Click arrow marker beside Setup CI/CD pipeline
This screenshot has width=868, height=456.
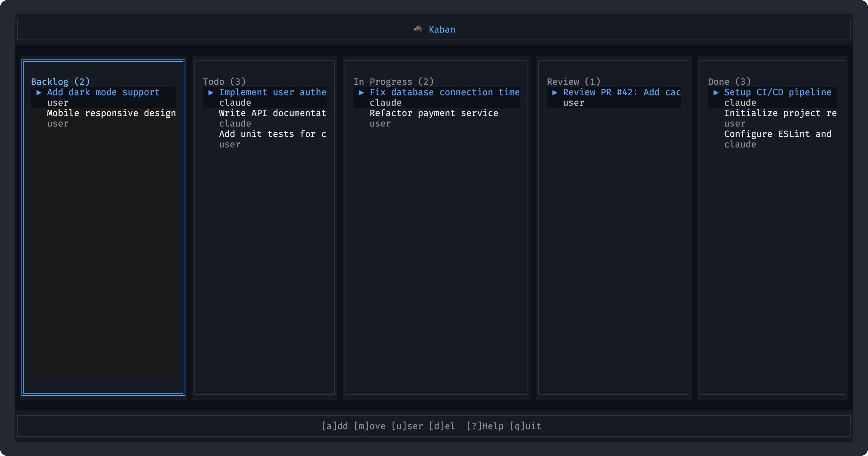pyautogui.click(x=716, y=92)
